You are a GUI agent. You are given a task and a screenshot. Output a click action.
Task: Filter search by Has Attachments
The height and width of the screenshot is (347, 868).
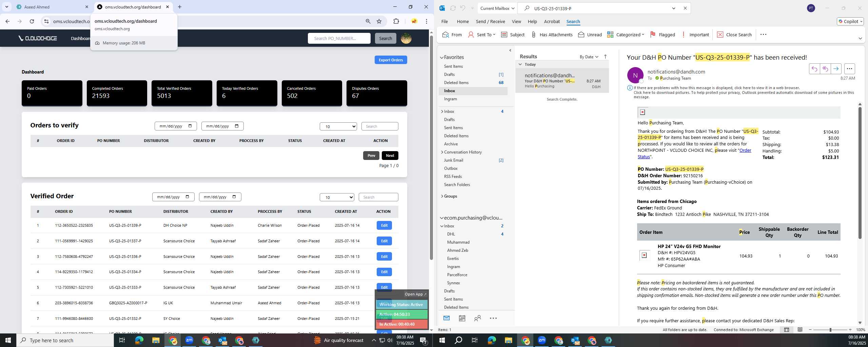pos(551,35)
